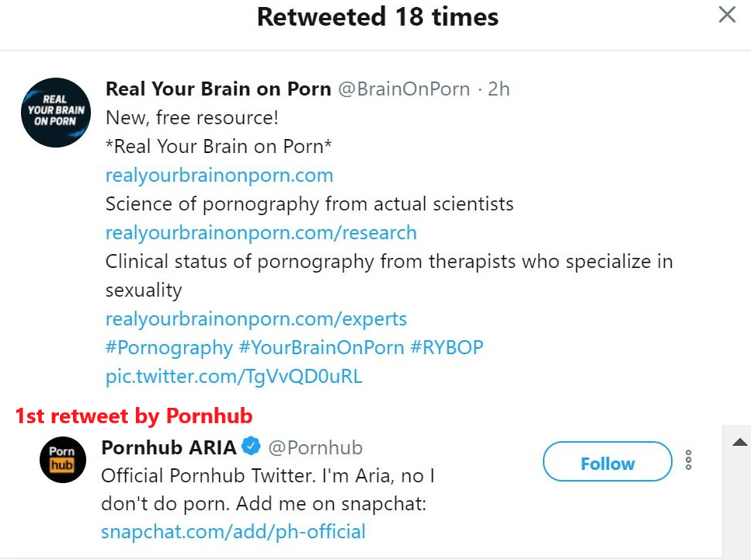Close the Retweeted dialog with X
The width and height of the screenshot is (751, 560).
(x=727, y=15)
